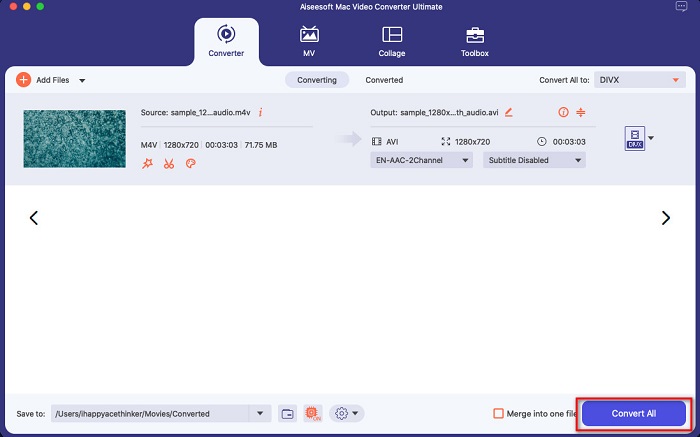Click the video thumbnail preview

click(74, 139)
